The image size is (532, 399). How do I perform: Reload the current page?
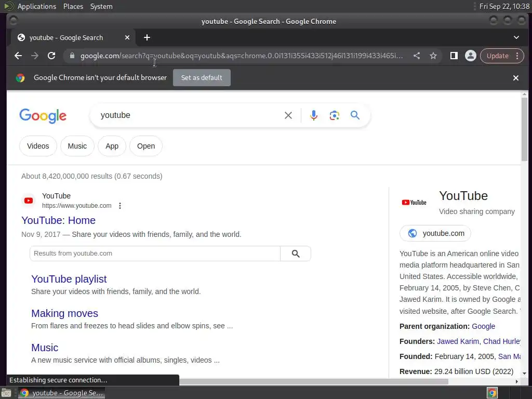pyautogui.click(x=51, y=56)
